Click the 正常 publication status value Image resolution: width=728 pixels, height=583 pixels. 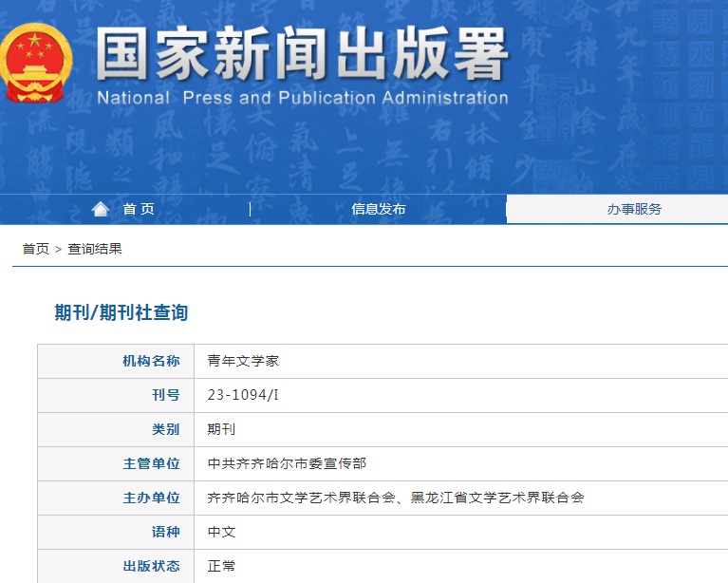click(x=221, y=566)
